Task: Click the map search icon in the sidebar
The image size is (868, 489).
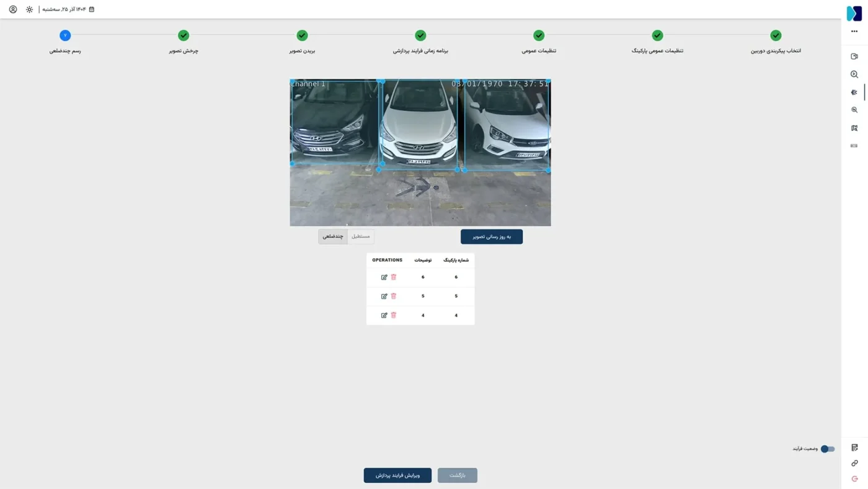Action: coord(854,128)
